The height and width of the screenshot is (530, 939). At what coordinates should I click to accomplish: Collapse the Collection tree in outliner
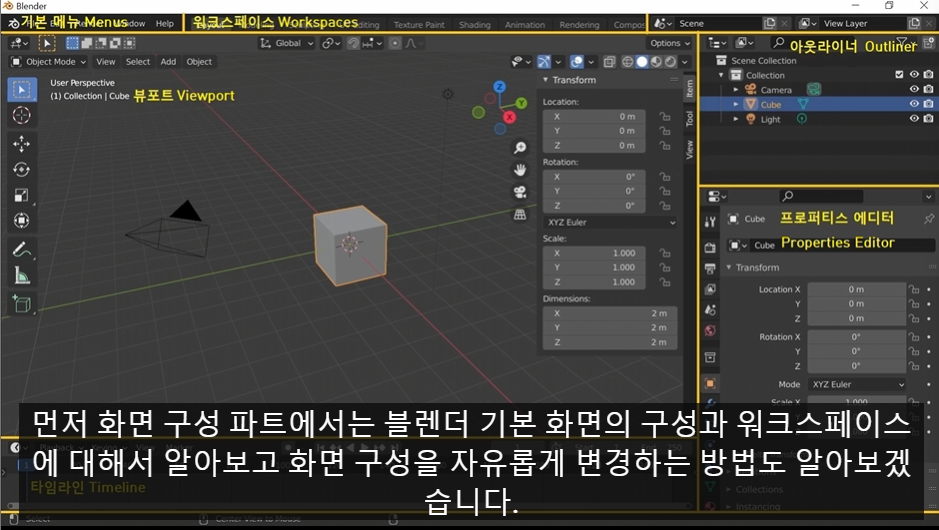(x=721, y=75)
